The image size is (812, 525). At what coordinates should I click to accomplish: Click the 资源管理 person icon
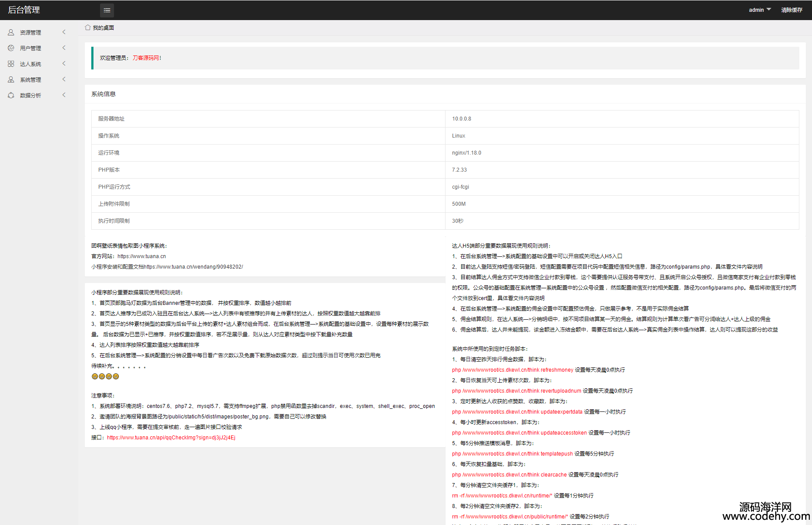click(11, 32)
